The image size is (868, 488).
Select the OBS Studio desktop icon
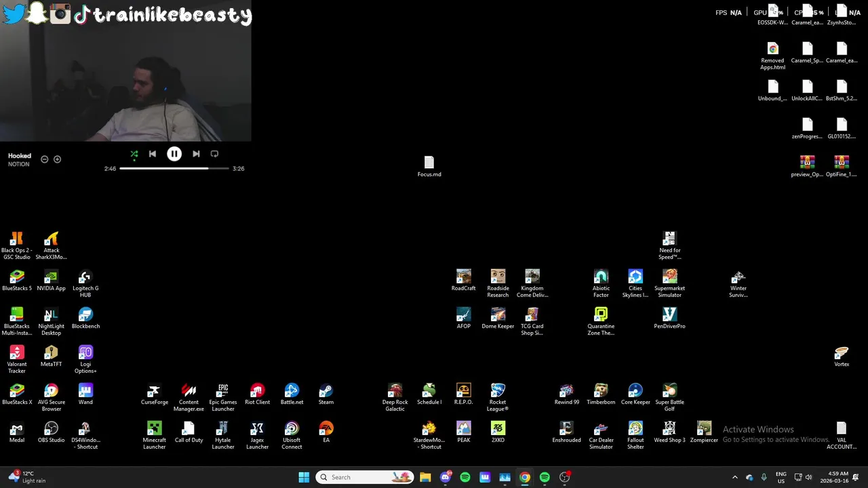coord(51,432)
